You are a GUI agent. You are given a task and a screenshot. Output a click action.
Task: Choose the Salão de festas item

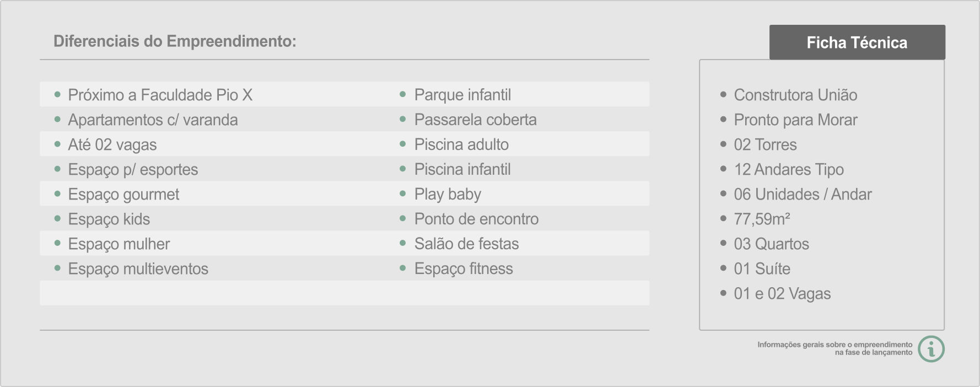point(467,244)
